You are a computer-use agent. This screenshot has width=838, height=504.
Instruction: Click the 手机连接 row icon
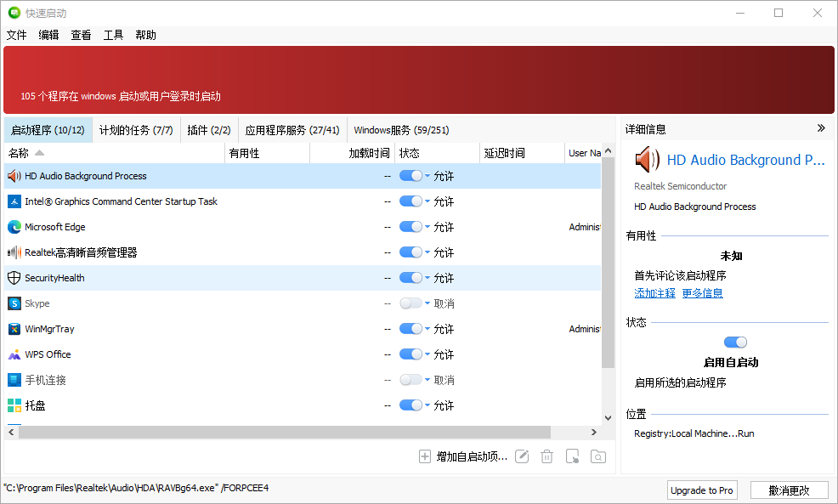14,380
